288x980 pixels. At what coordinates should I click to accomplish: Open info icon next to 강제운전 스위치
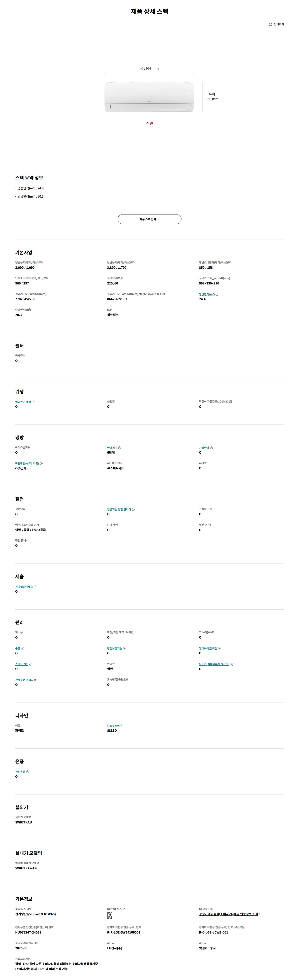[36, 680]
